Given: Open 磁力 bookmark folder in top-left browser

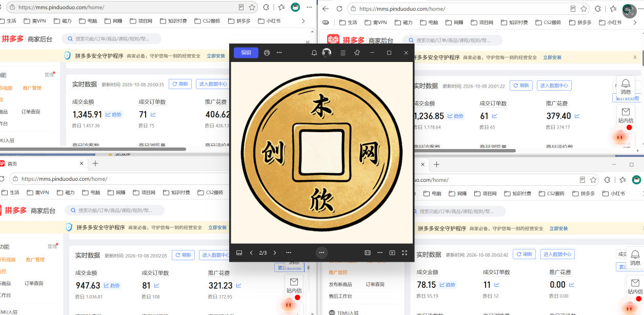Looking at the screenshot, I should tap(63, 21).
